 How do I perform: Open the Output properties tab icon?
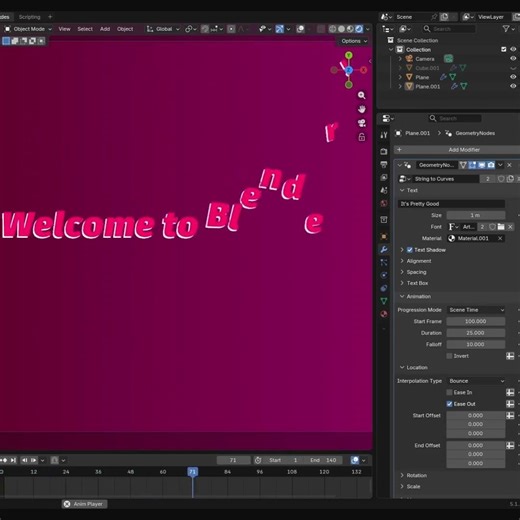pyautogui.click(x=384, y=164)
